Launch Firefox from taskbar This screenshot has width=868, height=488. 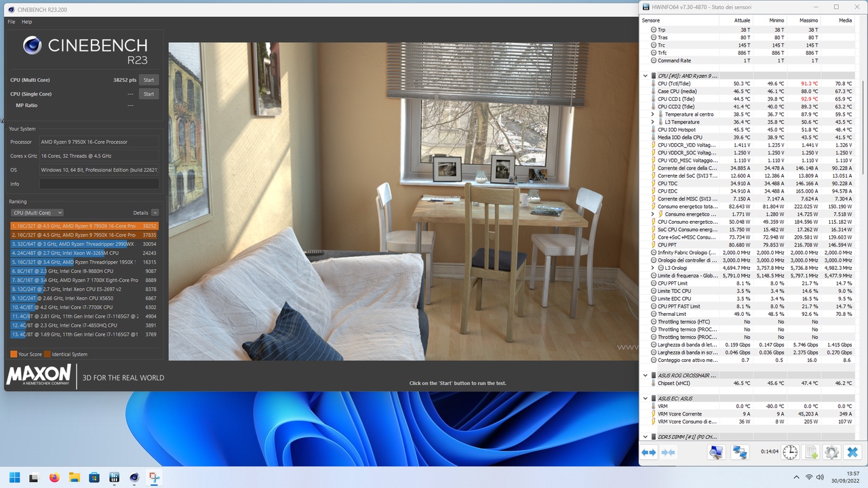[x=54, y=477]
